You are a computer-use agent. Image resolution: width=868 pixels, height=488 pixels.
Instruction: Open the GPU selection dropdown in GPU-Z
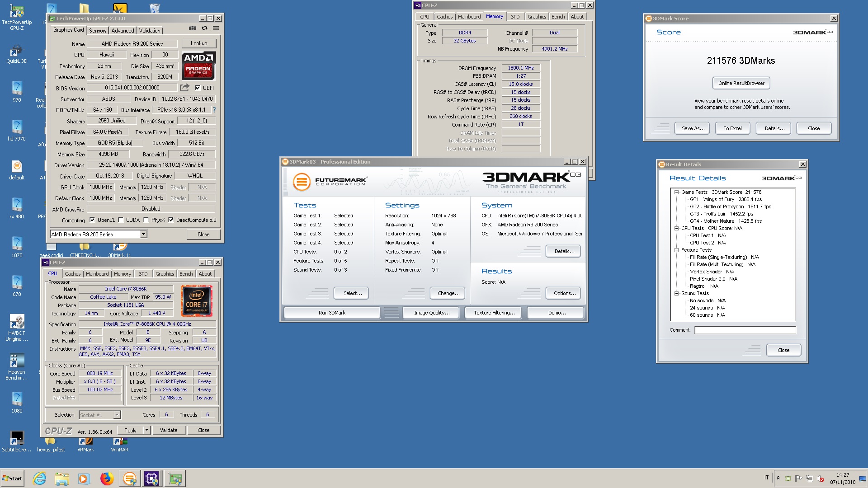point(143,234)
